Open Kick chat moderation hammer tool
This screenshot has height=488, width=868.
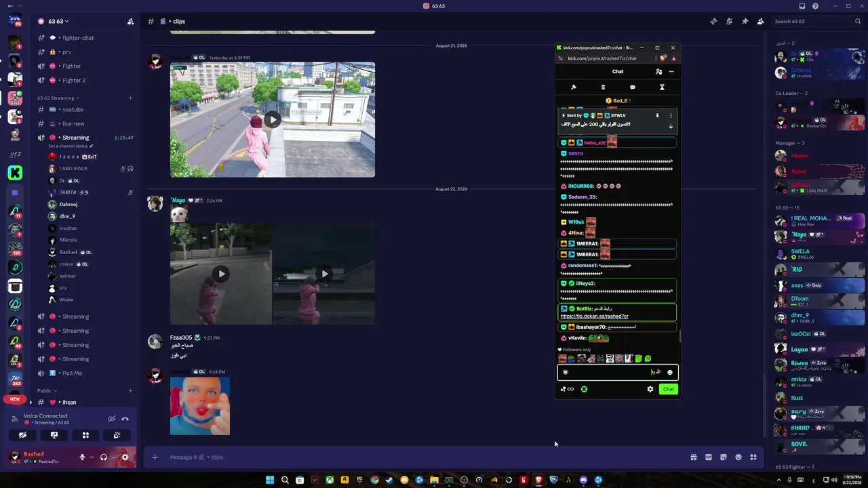573,87
